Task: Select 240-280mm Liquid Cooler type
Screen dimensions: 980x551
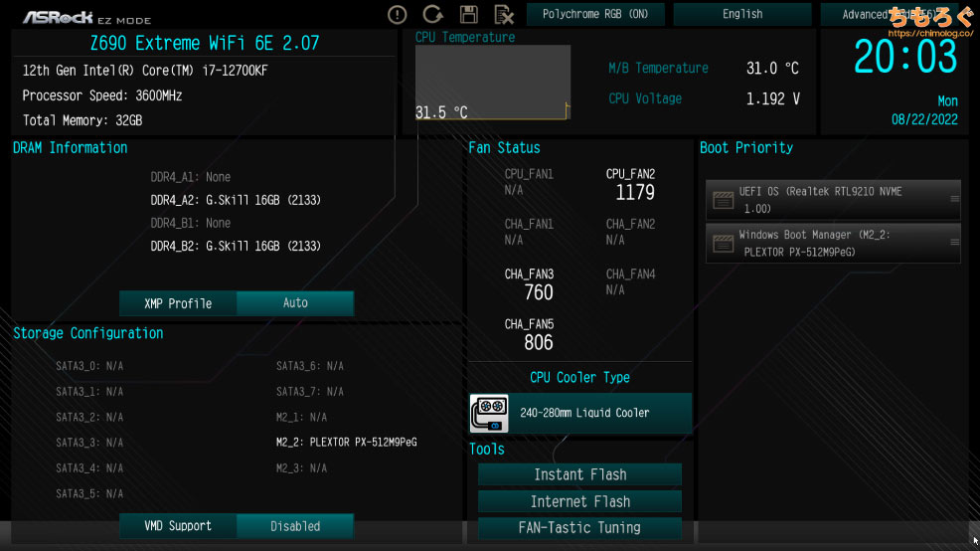Action: (x=580, y=414)
